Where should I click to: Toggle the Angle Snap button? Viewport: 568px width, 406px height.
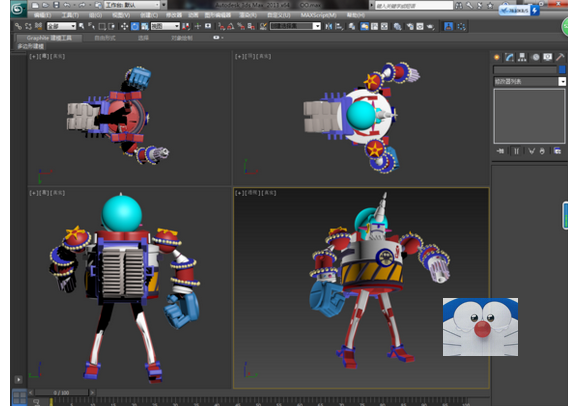231,26
